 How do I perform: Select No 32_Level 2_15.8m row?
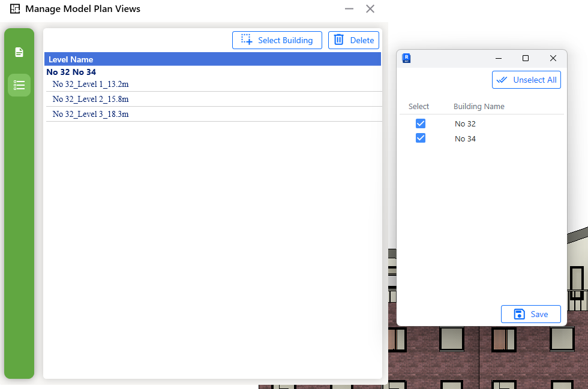click(x=91, y=99)
